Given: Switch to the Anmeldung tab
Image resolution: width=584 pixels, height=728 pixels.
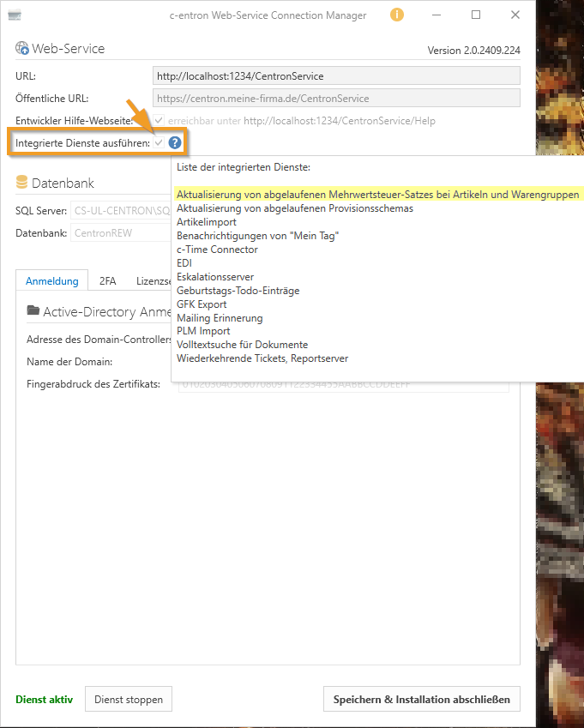Looking at the screenshot, I should coord(51,280).
